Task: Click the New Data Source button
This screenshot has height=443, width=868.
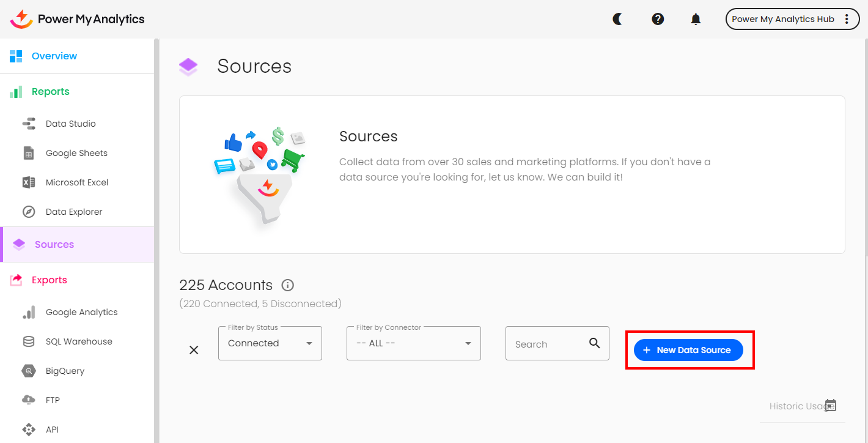Action: 688,350
